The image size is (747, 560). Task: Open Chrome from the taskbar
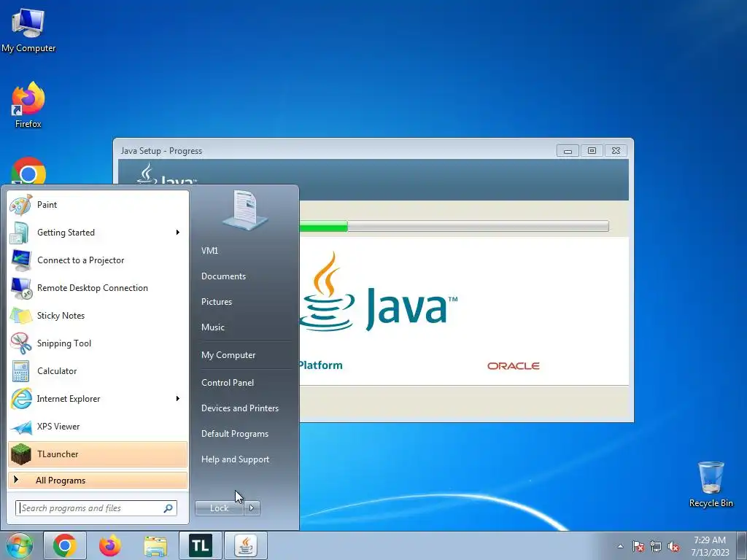65,545
